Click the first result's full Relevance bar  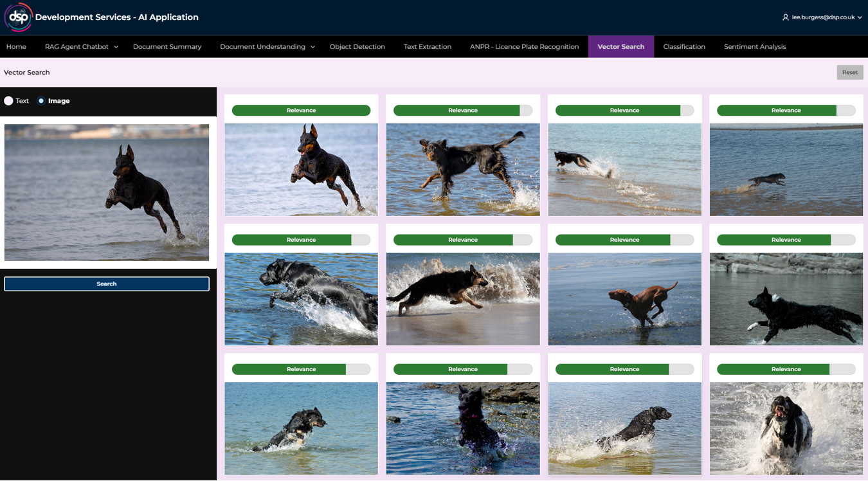tap(301, 111)
